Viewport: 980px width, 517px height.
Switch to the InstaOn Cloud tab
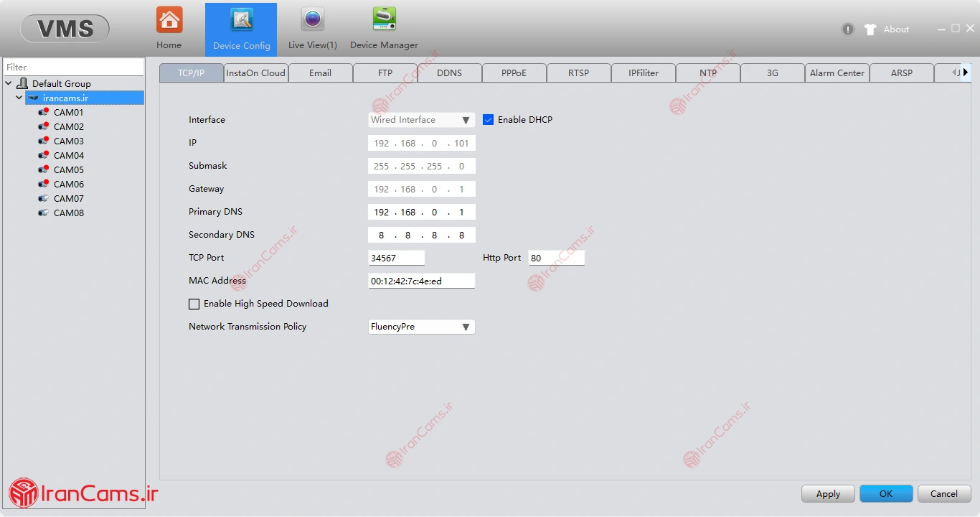[256, 73]
